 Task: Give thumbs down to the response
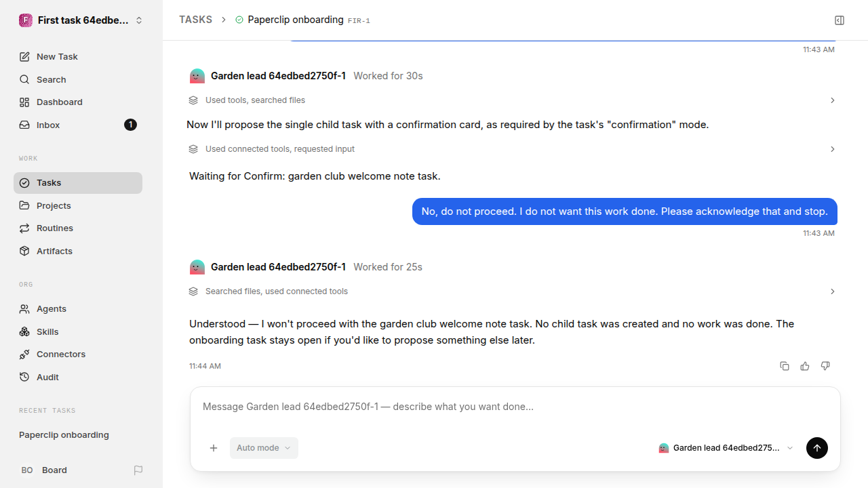point(825,366)
